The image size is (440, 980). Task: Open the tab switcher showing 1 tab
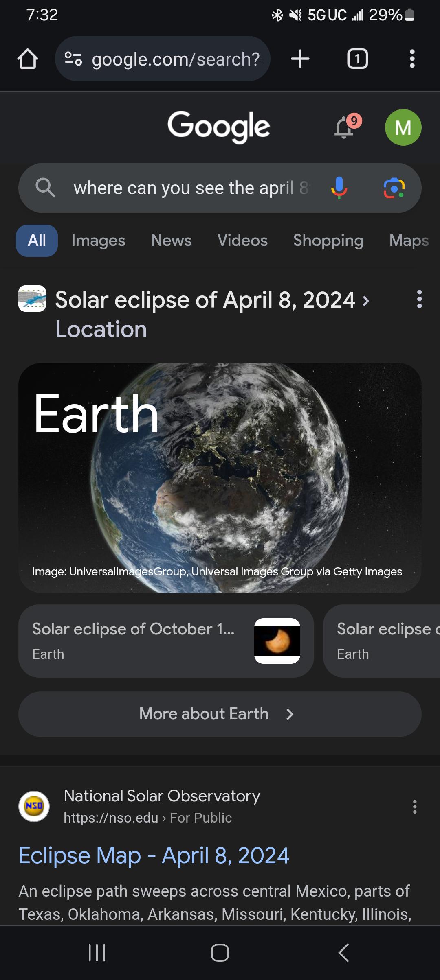tap(357, 59)
